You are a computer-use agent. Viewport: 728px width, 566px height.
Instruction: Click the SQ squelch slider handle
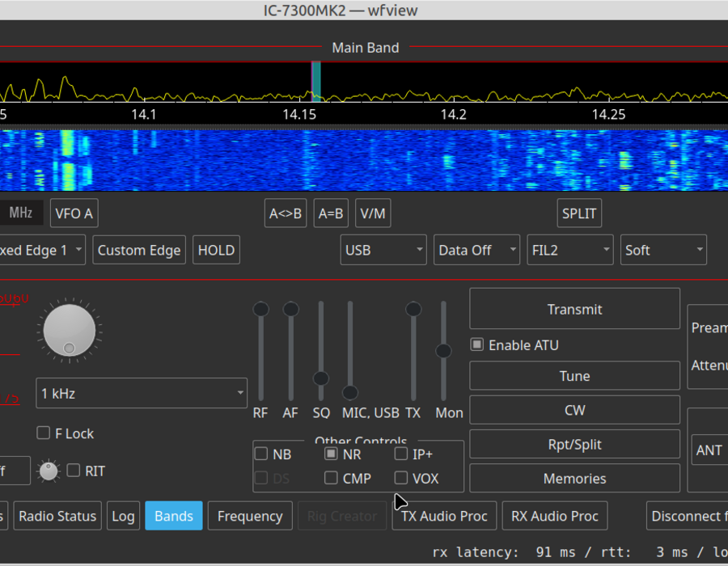(x=321, y=378)
